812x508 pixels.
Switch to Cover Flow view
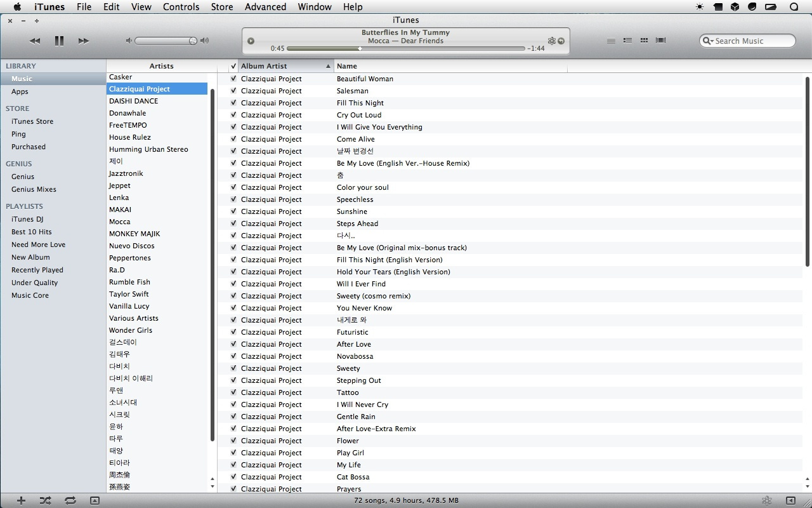point(660,41)
